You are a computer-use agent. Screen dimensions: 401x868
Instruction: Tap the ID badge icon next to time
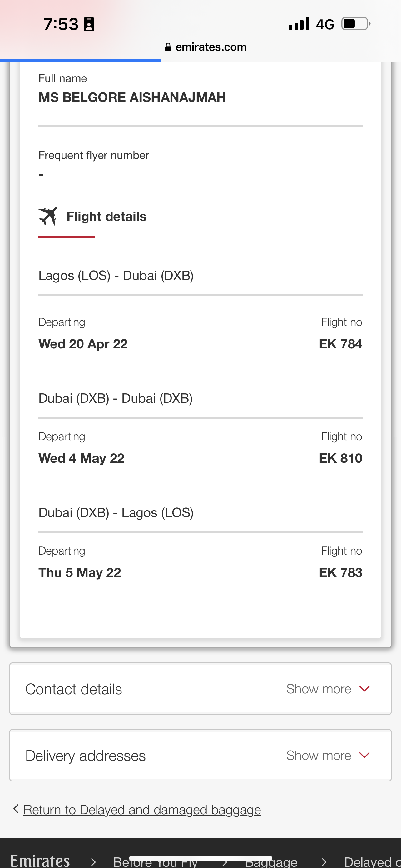click(89, 25)
